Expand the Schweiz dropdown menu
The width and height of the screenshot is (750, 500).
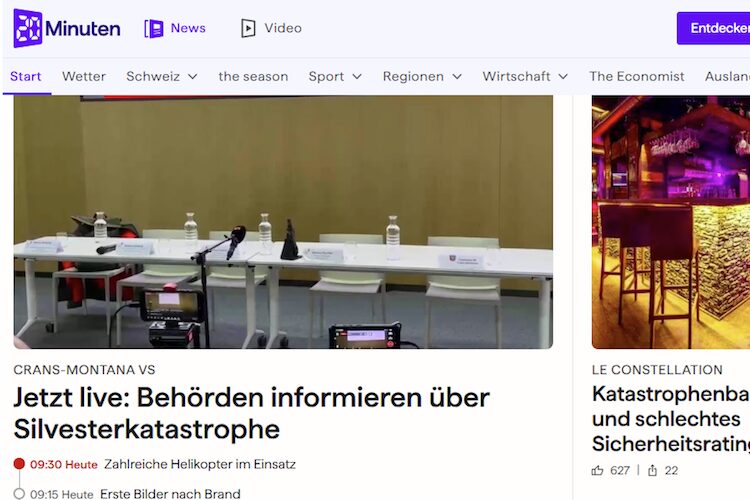(x=192, y=77)
